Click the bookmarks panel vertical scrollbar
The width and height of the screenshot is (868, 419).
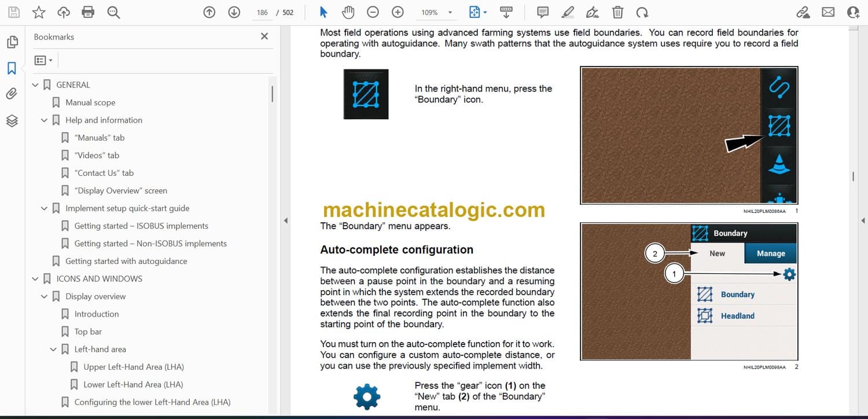pos(272,94)
